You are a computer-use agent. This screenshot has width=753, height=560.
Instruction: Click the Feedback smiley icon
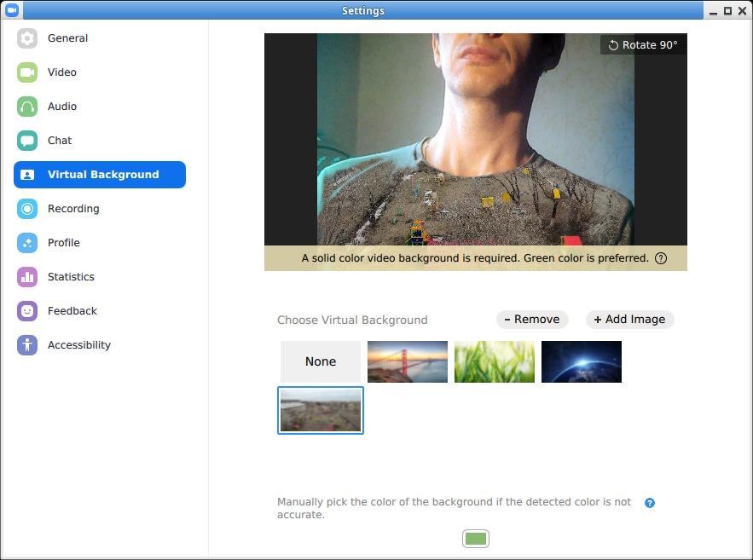pos(27,311)
